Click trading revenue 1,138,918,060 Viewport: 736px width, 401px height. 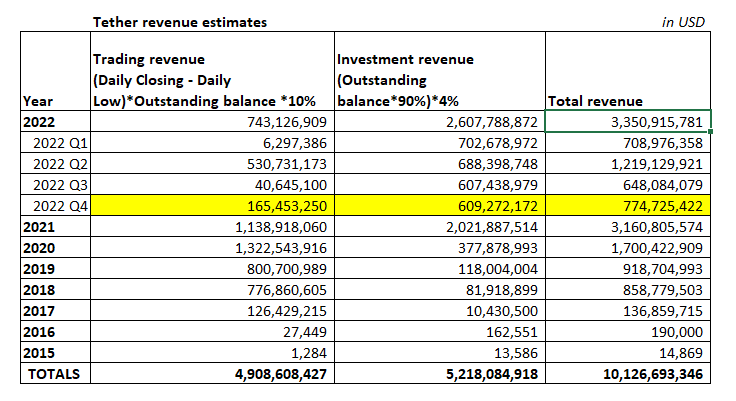(212, 226)
